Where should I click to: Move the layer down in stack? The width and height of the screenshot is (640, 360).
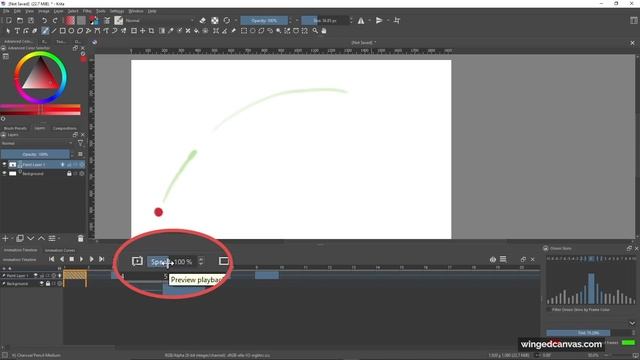pyautogui.click(x=31, y=238)
